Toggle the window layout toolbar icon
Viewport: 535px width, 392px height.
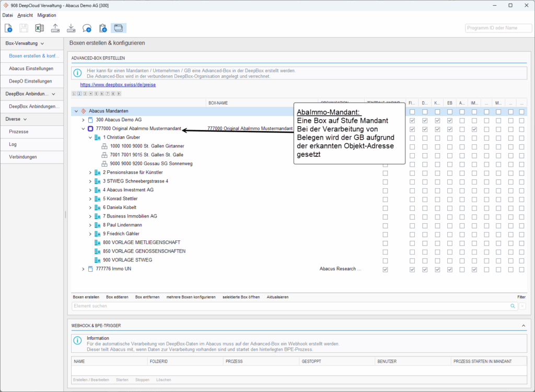coord(119,28)
